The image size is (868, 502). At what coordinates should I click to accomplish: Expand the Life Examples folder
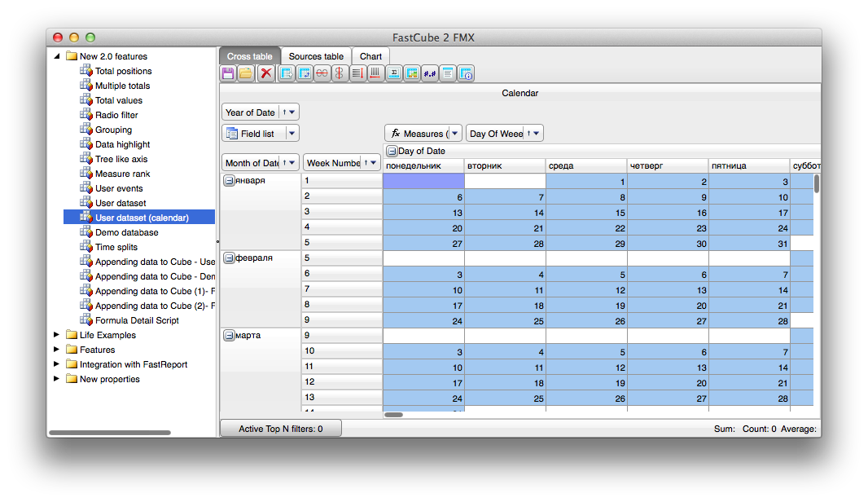pos(56,335)
